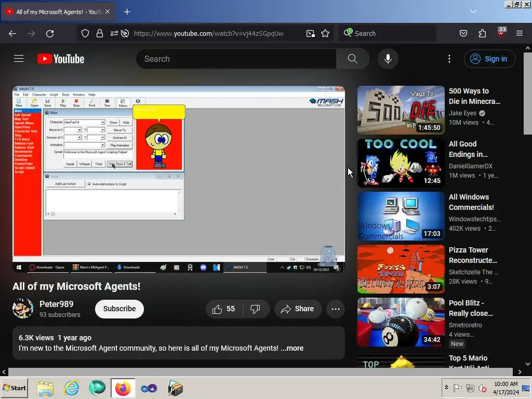
Task: Click the Smetroretro channel name
Action: [x=465, y=325]
